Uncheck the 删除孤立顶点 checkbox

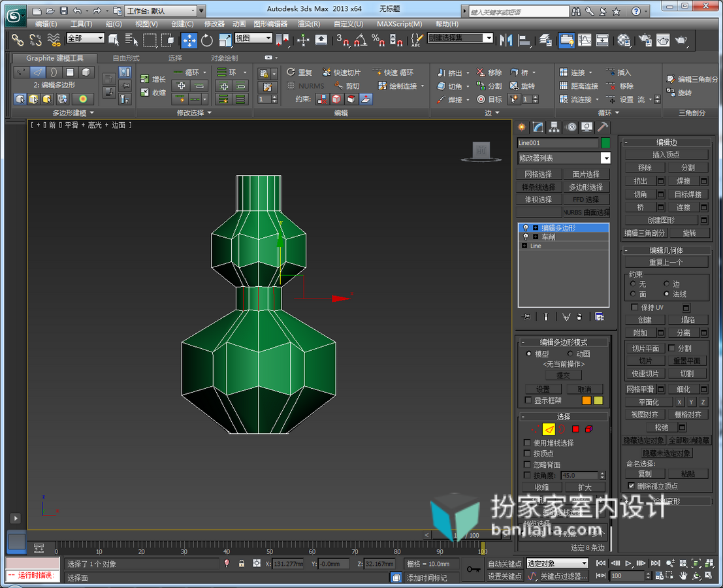point(632,485)
